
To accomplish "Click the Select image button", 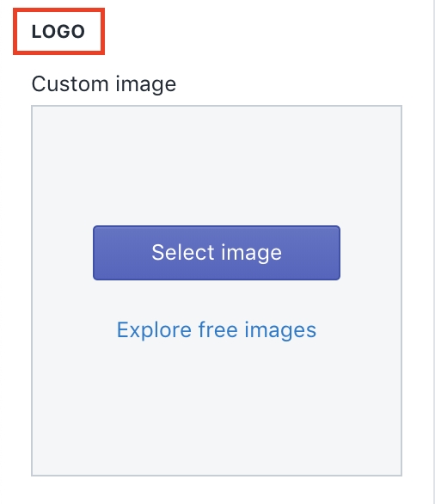I will coord(217,253).
